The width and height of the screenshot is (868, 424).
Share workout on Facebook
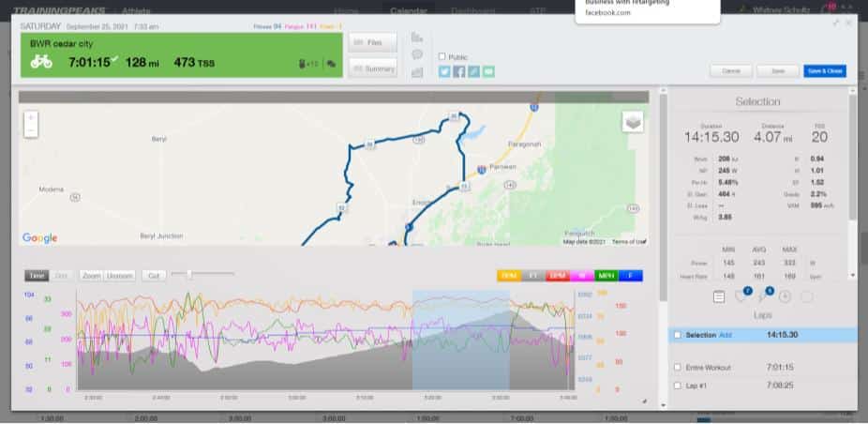tap(459, 71)
